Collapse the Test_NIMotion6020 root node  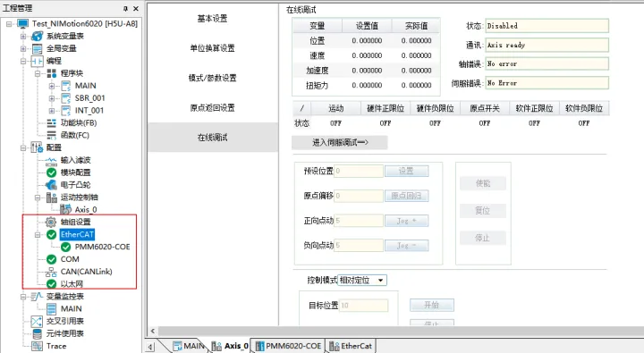click(x=9, y=24)
